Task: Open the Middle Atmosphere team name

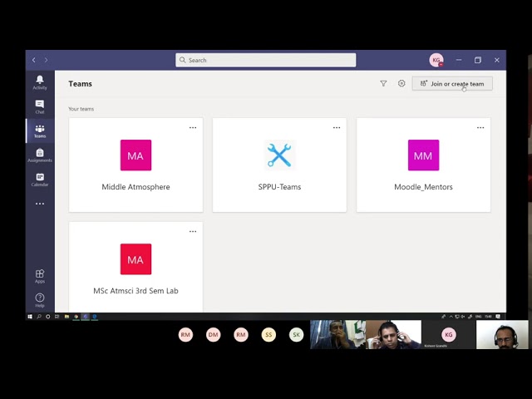Action: 135,187
